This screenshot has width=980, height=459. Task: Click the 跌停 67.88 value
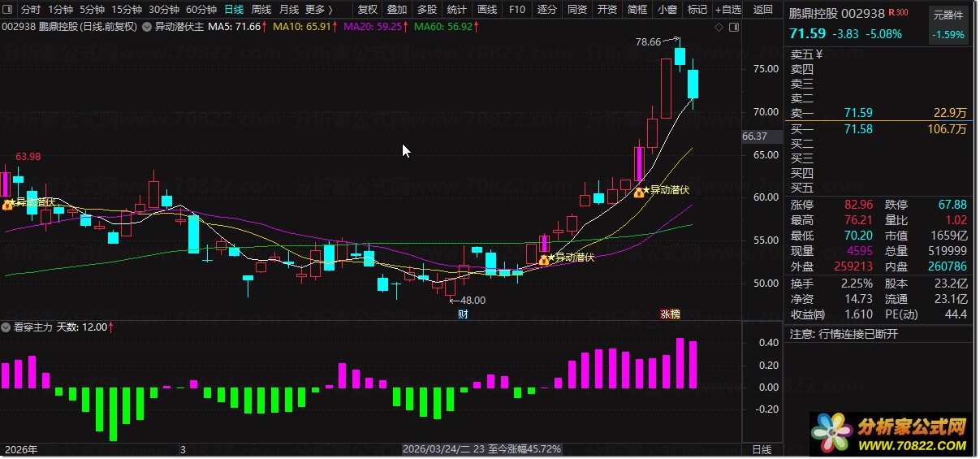pyautogui.click(x=952, y=205)
